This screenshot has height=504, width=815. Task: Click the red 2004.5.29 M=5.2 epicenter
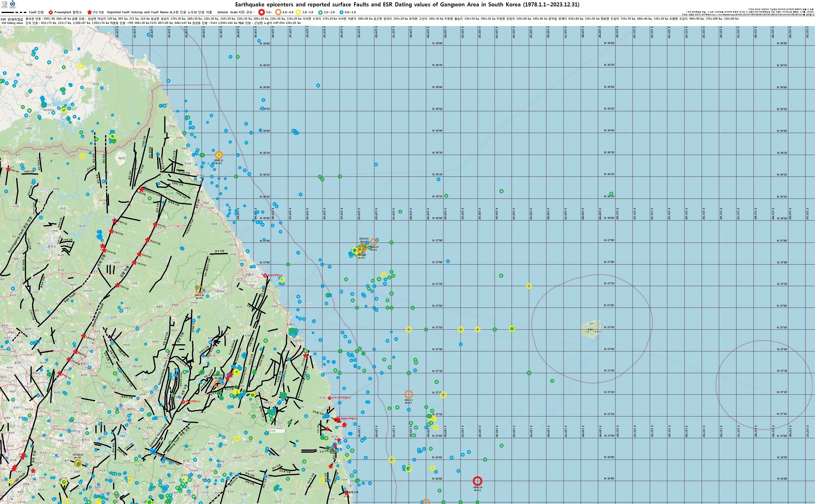(x=477, y=481)
